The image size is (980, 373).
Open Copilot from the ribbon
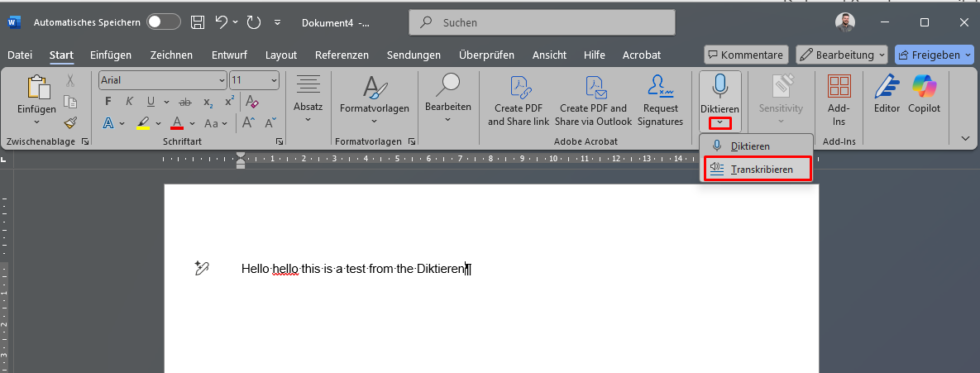point(925,93)
